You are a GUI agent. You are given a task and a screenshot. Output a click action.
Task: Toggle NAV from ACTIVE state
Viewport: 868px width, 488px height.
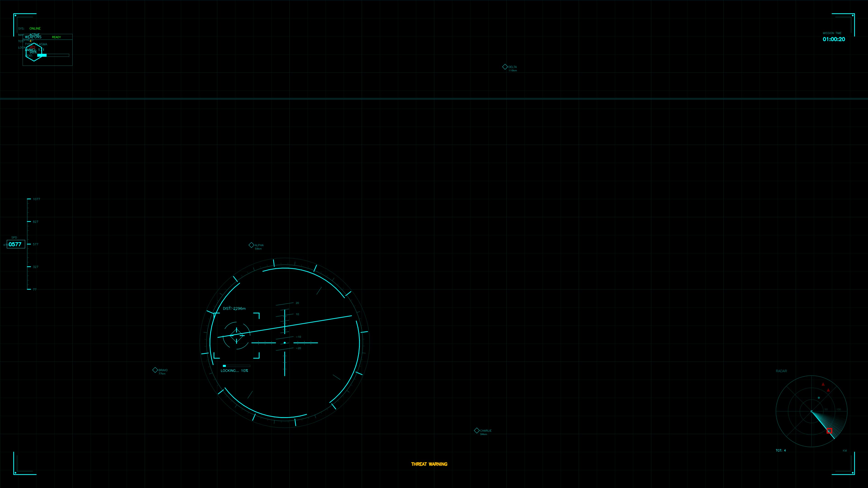tap(34, 35)
